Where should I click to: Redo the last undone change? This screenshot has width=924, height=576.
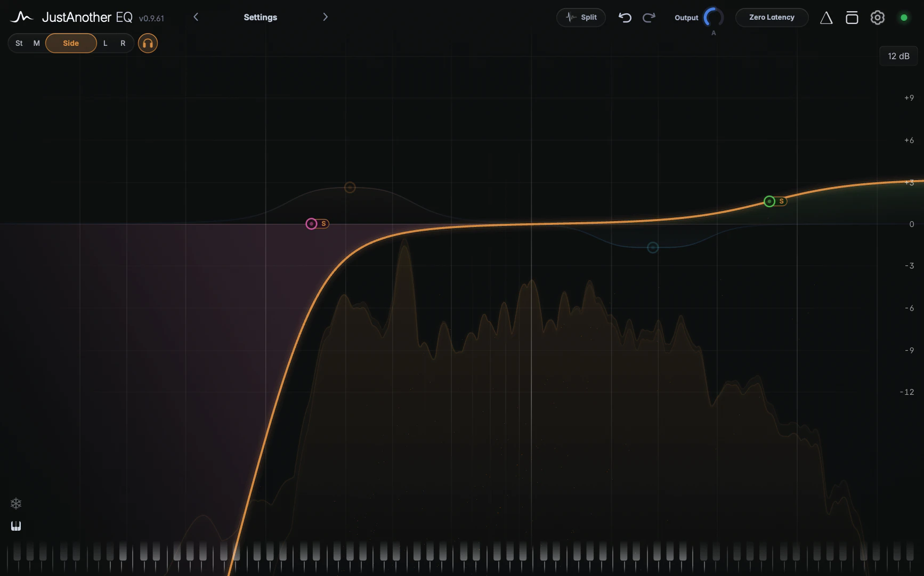click(x=649, y=18)
